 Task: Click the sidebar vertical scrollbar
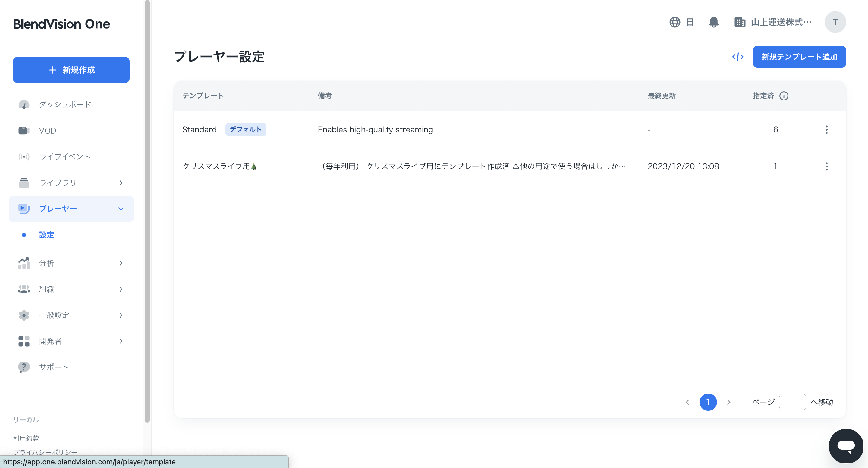point(147,211)
